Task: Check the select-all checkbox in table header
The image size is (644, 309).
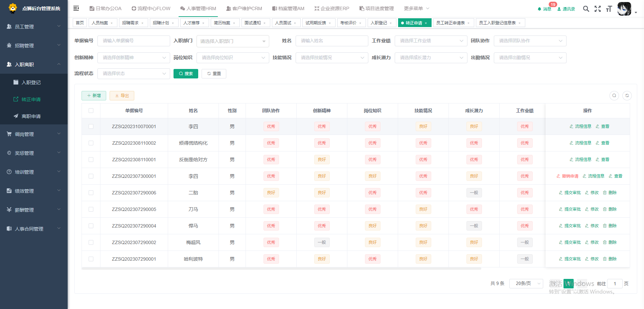Action: click(x=91, y=111)
